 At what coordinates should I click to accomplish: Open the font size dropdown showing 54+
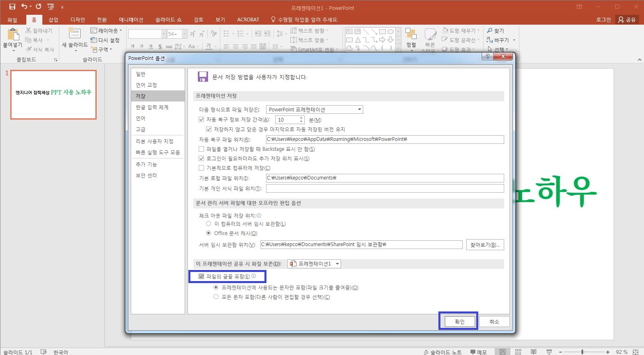click(x=185, y=34)
